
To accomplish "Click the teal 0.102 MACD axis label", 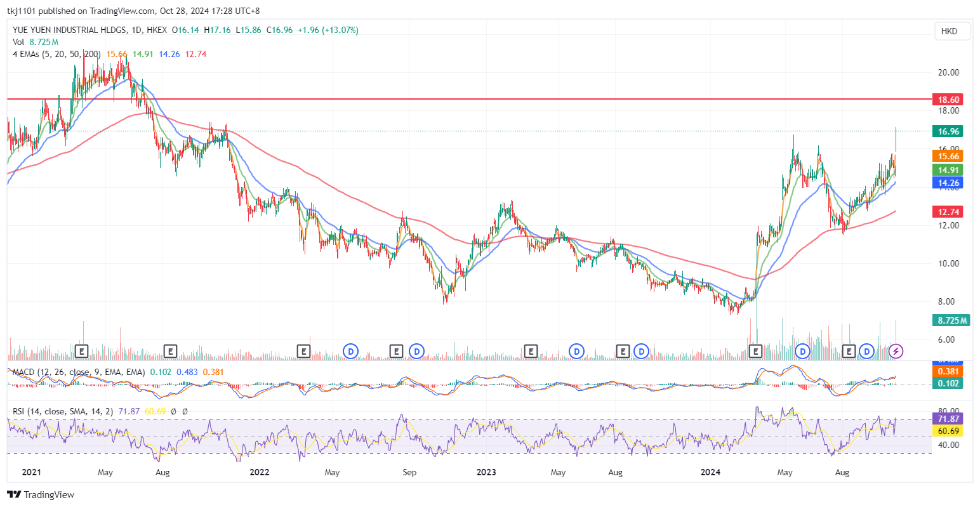I will 948,383.
